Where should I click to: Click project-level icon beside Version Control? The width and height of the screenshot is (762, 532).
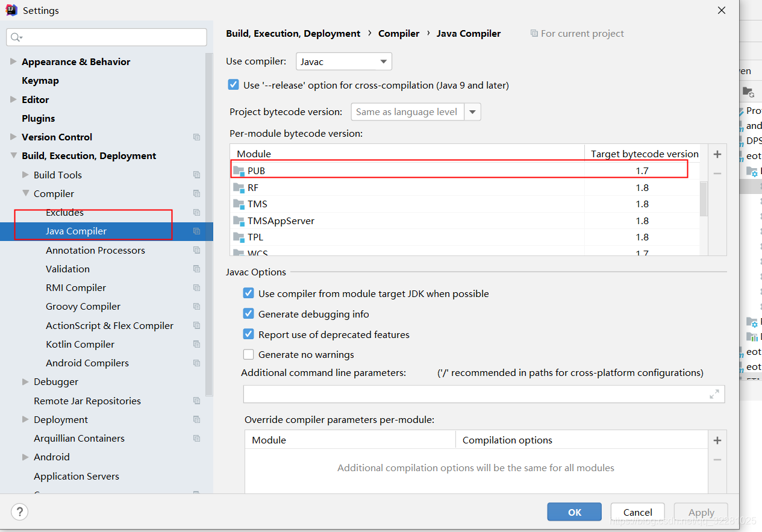pos(196,137)
